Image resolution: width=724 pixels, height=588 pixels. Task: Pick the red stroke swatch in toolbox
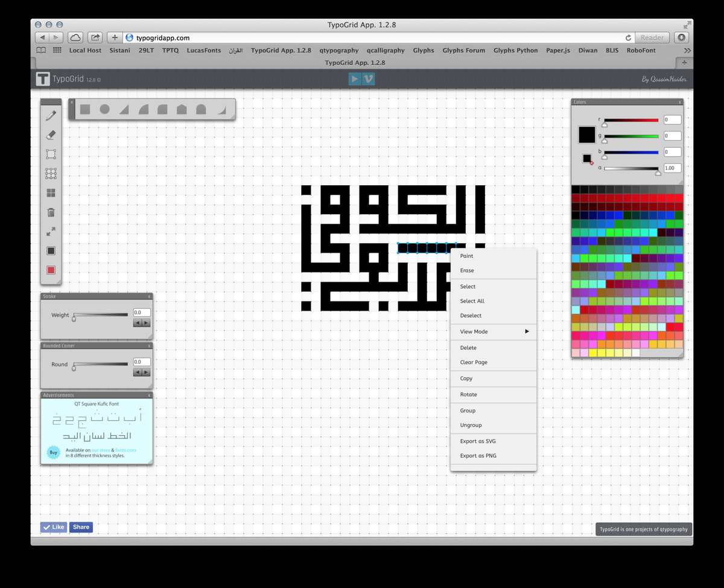51,270
